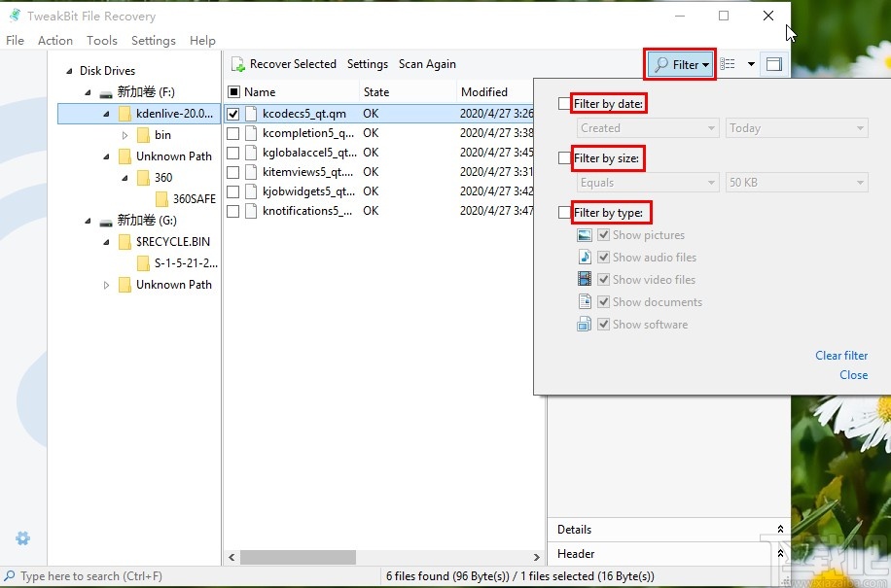Click the $RECYCLE.BIN folder icon

click(125, 242)
